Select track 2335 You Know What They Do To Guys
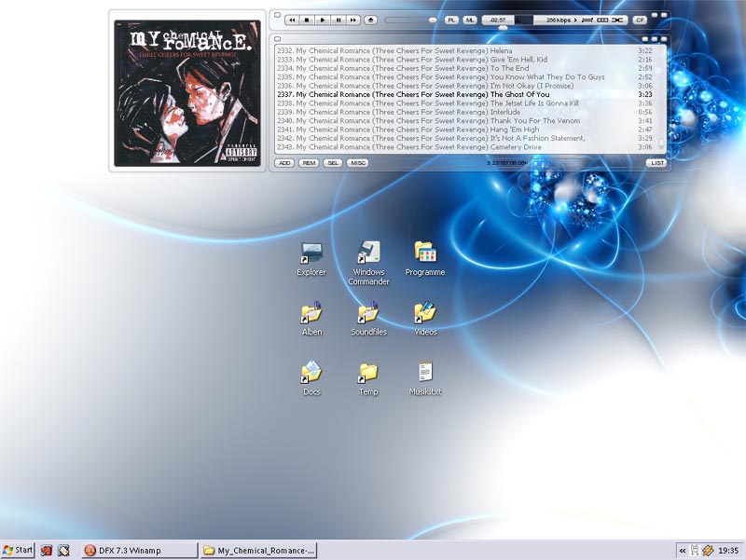Image resolution: width=746 pixels, height=560 pixels. [464, 77]
